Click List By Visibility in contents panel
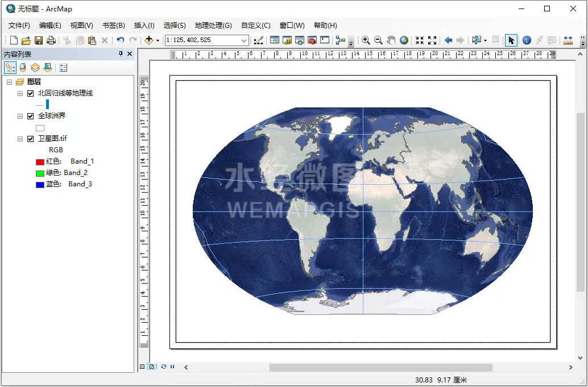 35,67
